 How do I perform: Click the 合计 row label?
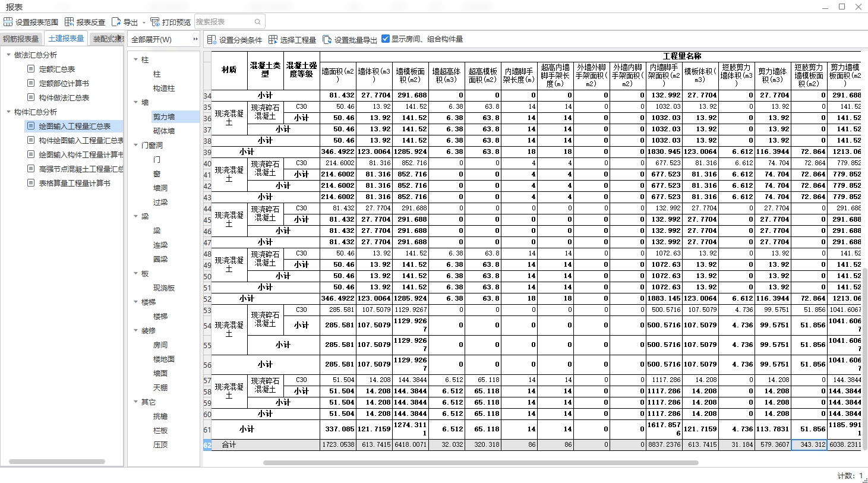pyautogui.click(x=229, y=444)
